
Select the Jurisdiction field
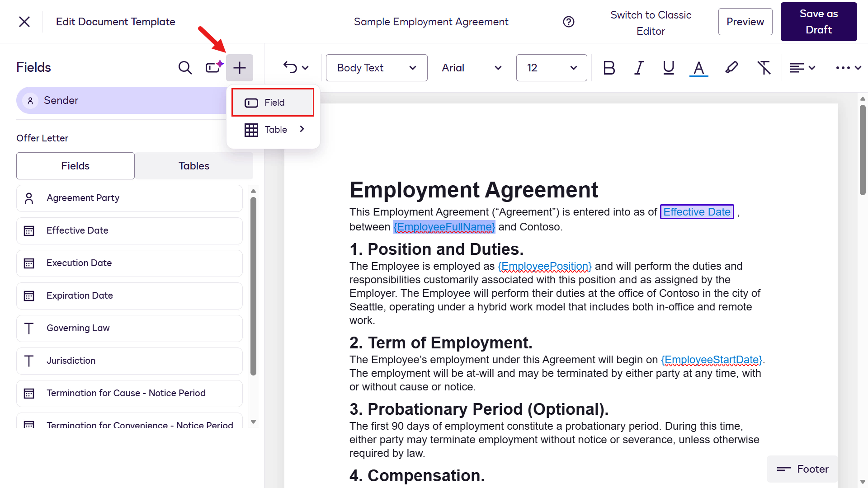pos(129,361)
